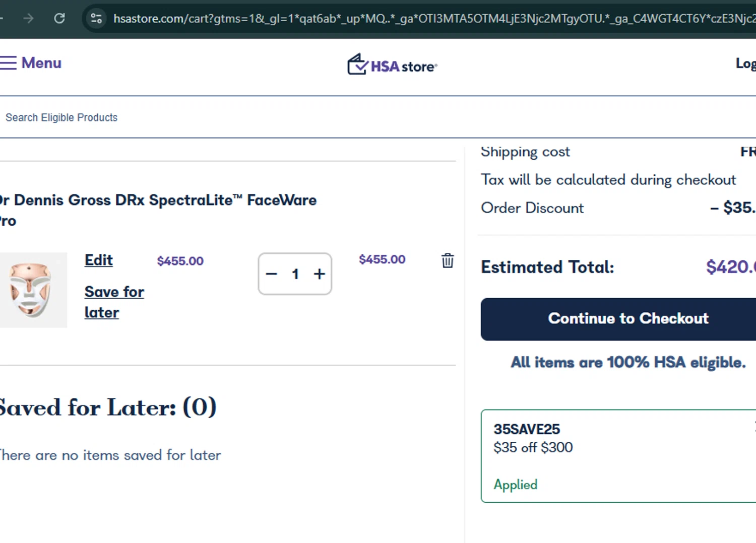The width and height of the screenshot is (756, 543).
Task: View site information icon in address bar
Action: tap(96, 19)
